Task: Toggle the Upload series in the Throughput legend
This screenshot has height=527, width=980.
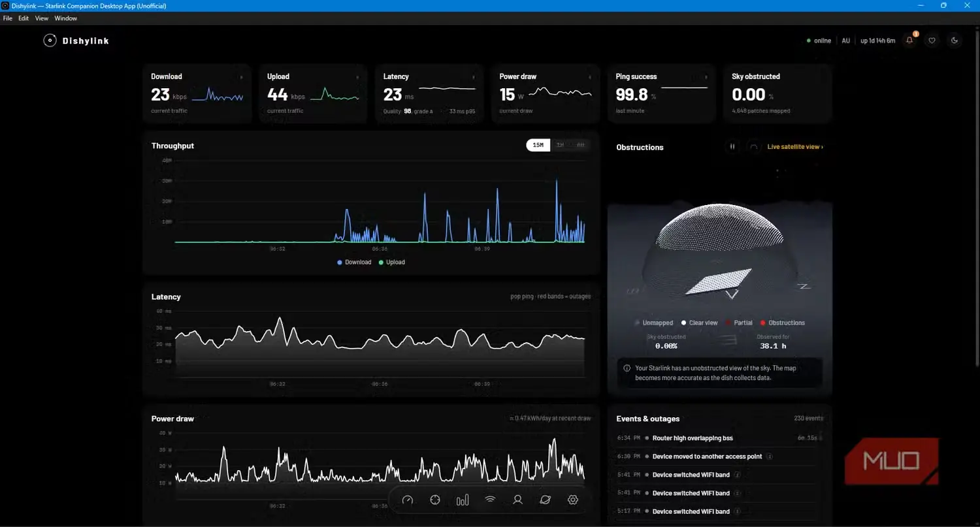Action: pos(392,263)
